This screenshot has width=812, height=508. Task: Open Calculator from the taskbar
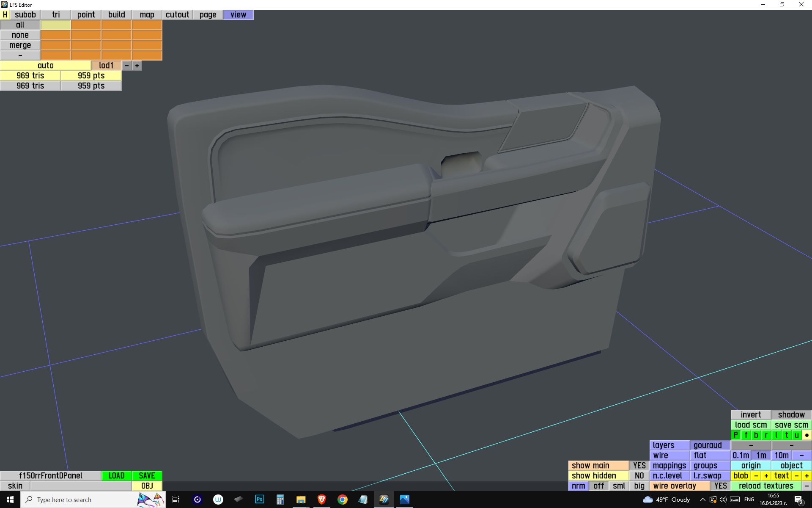tap(280, 500)
